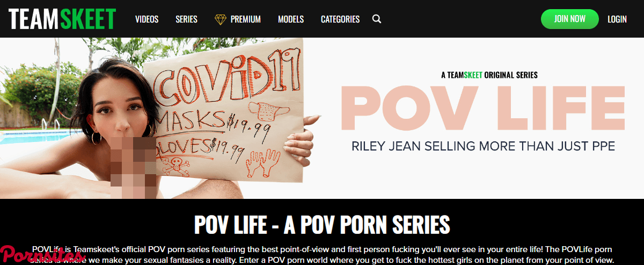Open the Videos menu item
This screenshot has height=265, width=644.
pos(147,19)
